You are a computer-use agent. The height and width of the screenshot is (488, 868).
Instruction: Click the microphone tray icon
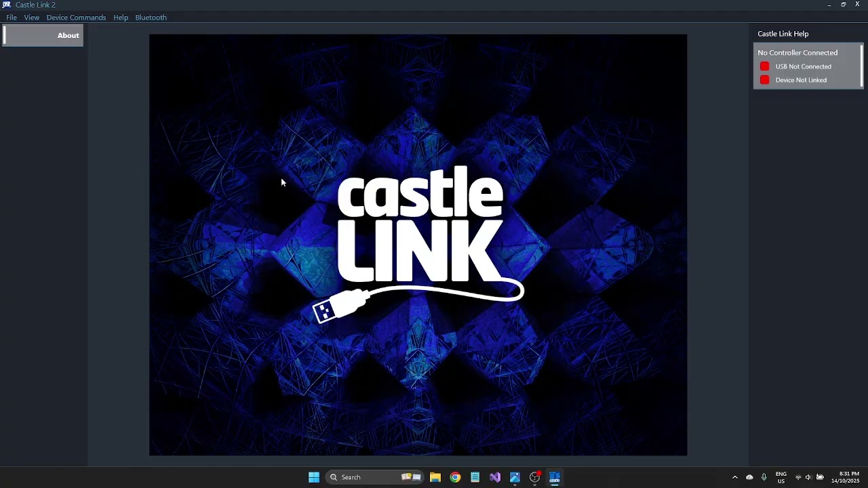(764, 477)
